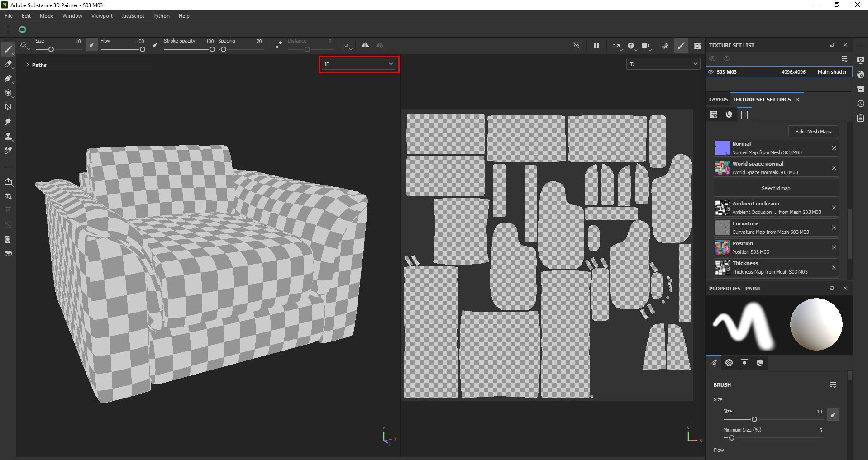Undock the Texture Set List panel

(x=831, y=45)
